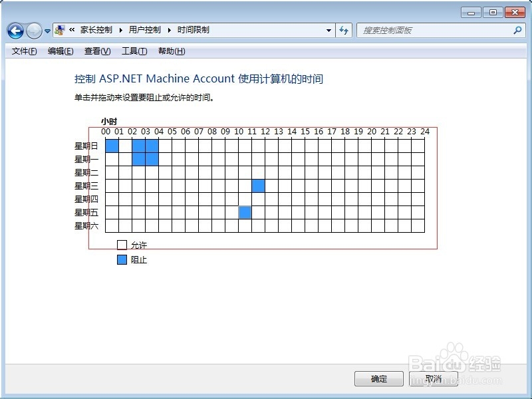532x399 pixels.
Task: Click the Back navigation arrow
Action: [x=15, y=31]
